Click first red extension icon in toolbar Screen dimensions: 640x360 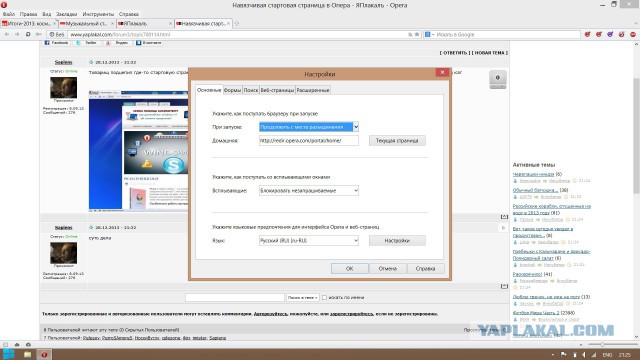587,35
